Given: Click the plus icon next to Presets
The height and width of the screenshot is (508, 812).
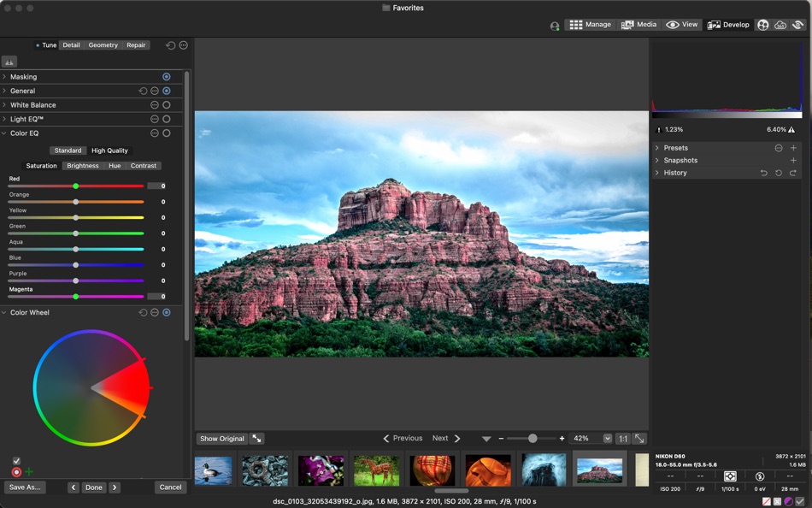Looking at the screenshot, I should 793,147.
